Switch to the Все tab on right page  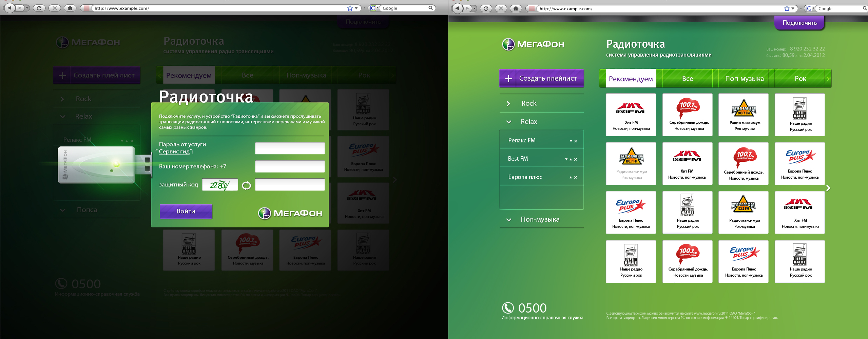coord(688,79)
